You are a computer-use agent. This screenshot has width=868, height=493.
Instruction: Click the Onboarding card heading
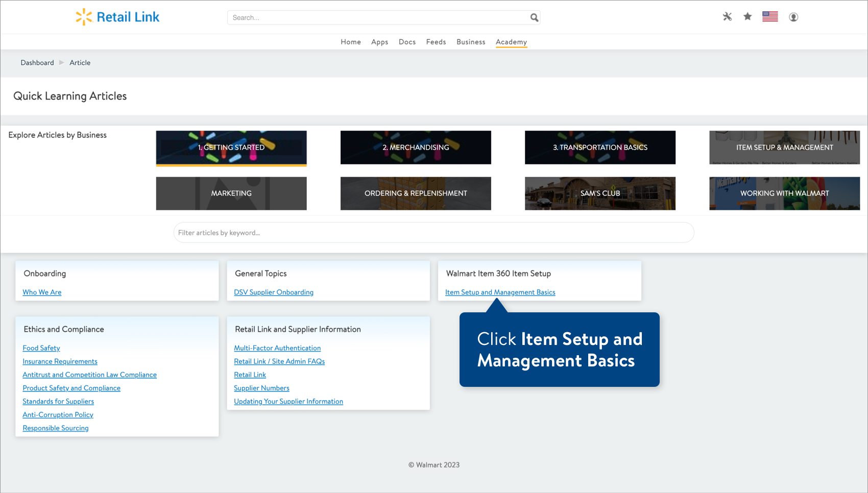coord(45,274)
